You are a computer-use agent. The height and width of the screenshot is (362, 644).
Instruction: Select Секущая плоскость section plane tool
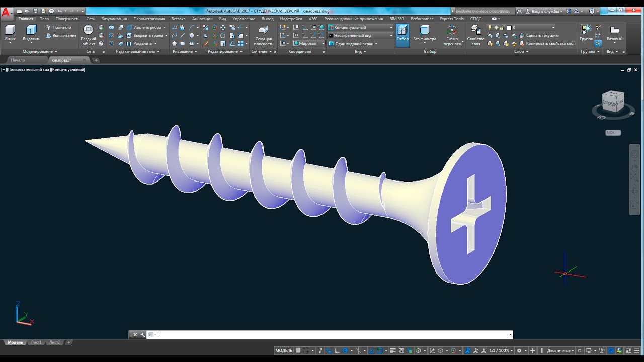(263, 35)
